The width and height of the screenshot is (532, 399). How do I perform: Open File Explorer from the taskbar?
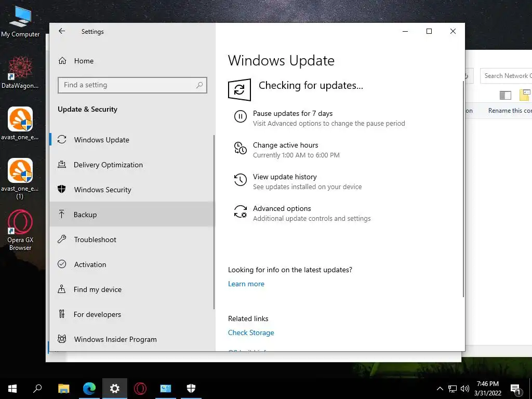point(63,389)
